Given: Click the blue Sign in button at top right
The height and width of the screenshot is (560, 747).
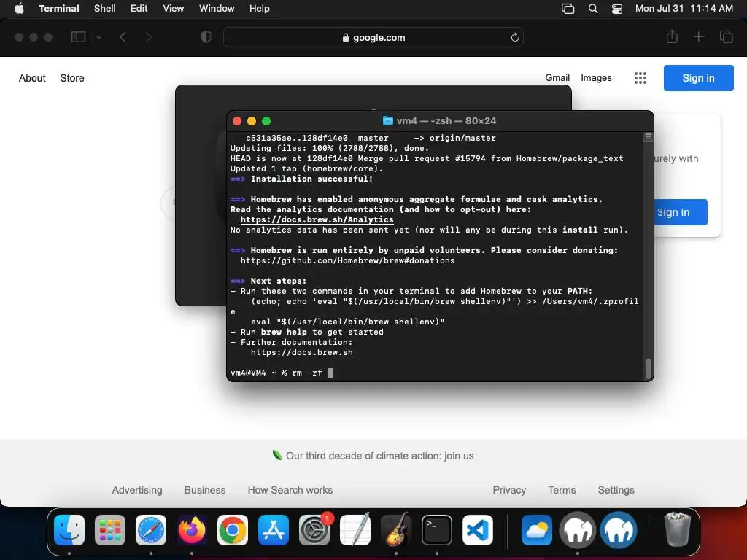Looking at the screenshot, I should pos(698,78).
